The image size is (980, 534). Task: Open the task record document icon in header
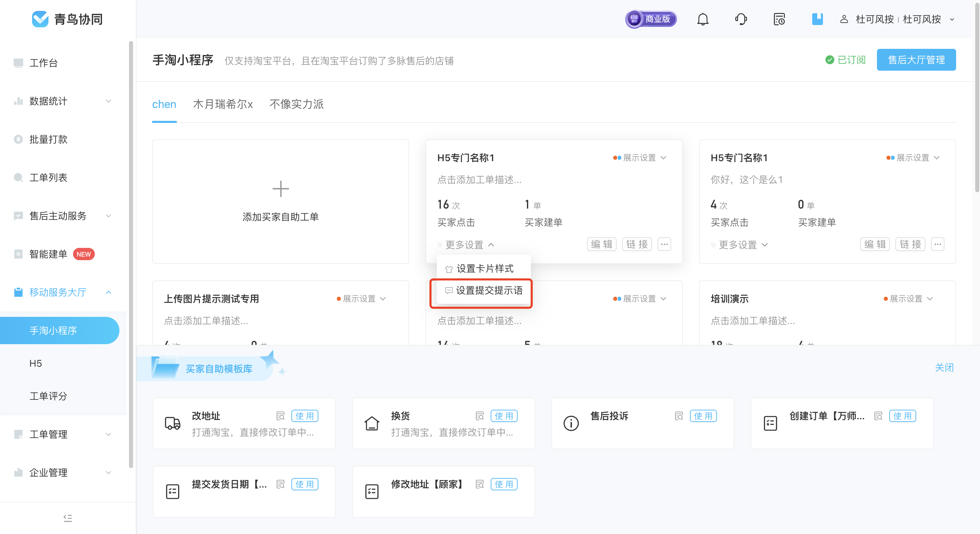(x=779, y=19)
